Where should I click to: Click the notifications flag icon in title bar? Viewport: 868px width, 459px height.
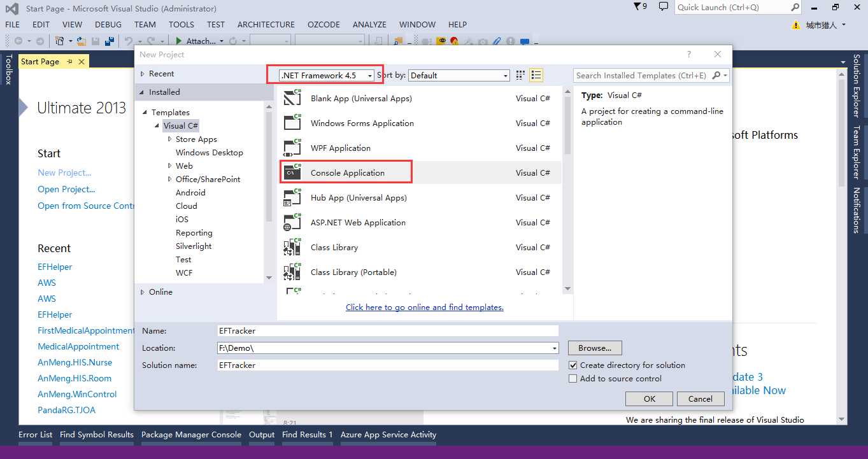pos(637,7)
